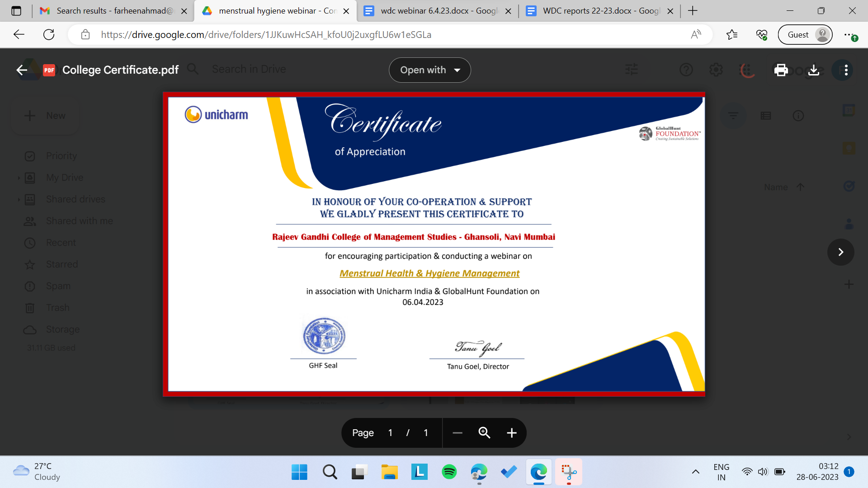Click the certificate page preview
The width and height of the screenshot is (868, 488).
[434, 244]
